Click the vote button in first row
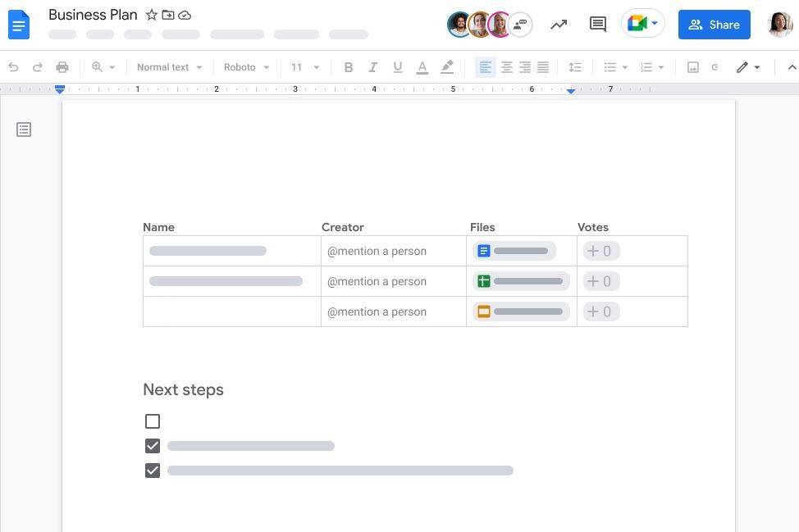The height and width of the screenshot is (532, 799). [x=600, y=251]
